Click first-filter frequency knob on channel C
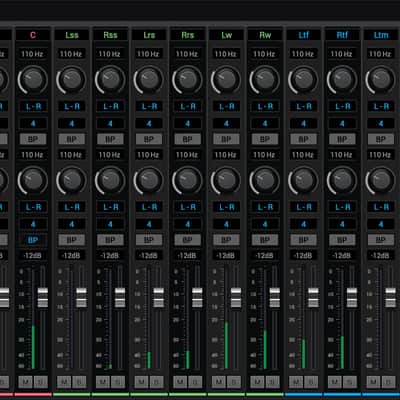Viewport: 400px width, 400px height. pos(33,80)
